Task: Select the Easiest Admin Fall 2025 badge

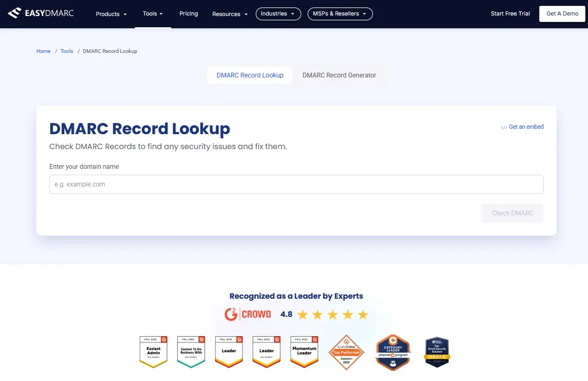Action: pyautogui.click(x=153, y=352)
